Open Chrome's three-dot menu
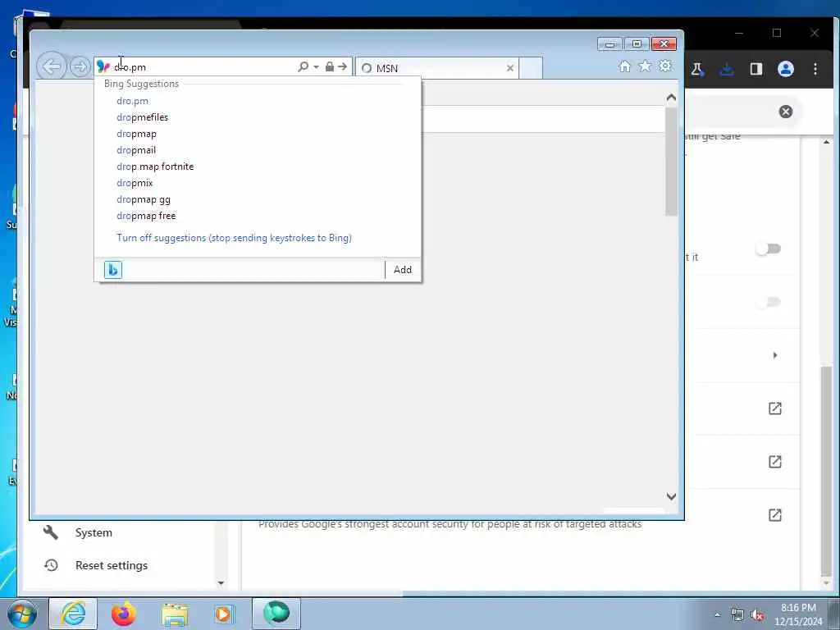Screen dimensions: 840x630 click(x=815, y=69)
